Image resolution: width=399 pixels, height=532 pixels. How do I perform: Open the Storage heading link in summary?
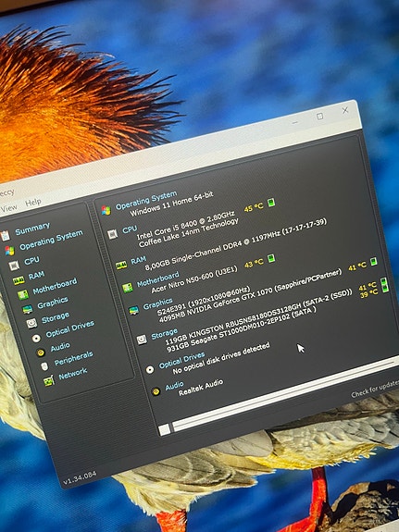coord(165,333)
